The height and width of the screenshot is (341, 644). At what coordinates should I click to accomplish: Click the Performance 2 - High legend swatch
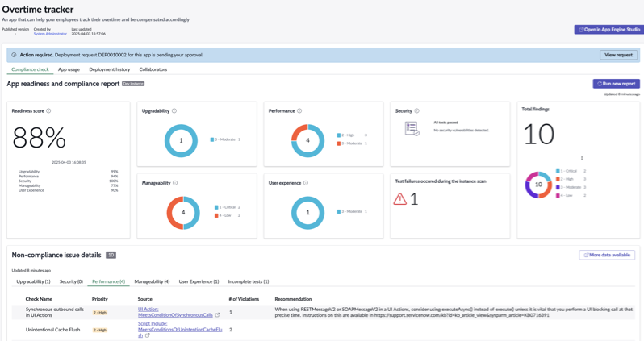339,135
